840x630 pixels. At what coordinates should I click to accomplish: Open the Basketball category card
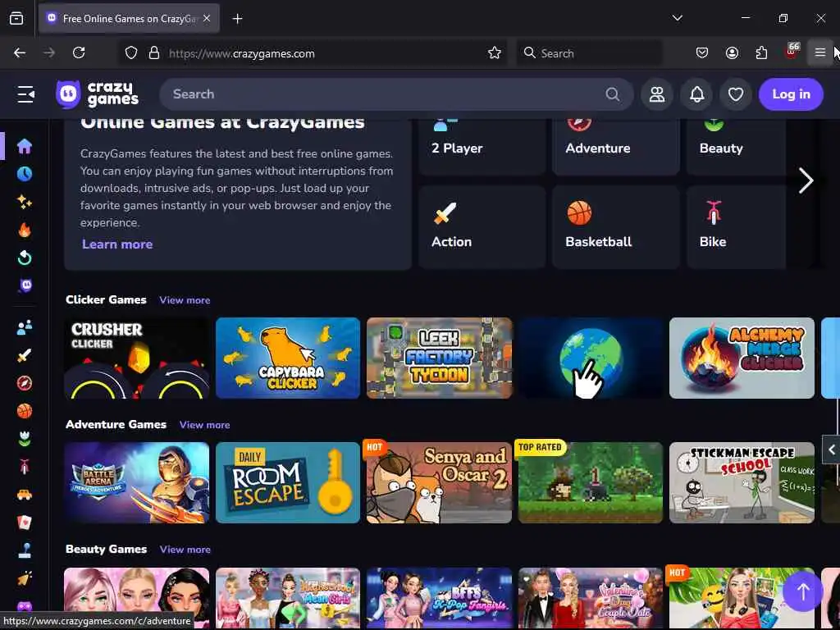[x=616, y=227]
